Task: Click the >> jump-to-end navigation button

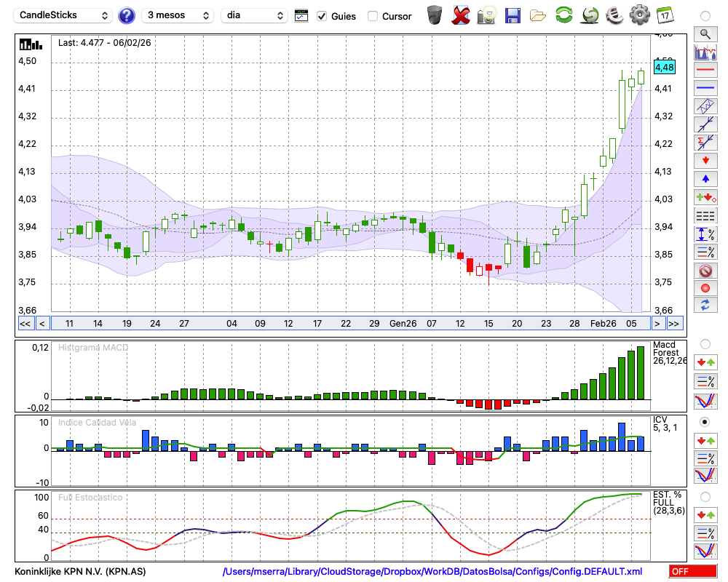Action: (x=674, y=324)
